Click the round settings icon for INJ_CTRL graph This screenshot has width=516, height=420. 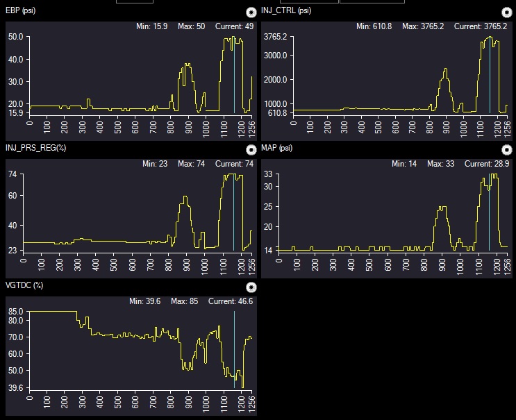pos(507,12)
